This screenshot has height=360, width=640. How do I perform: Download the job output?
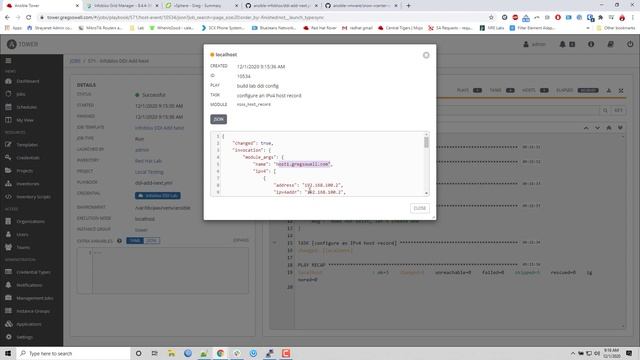609,90
